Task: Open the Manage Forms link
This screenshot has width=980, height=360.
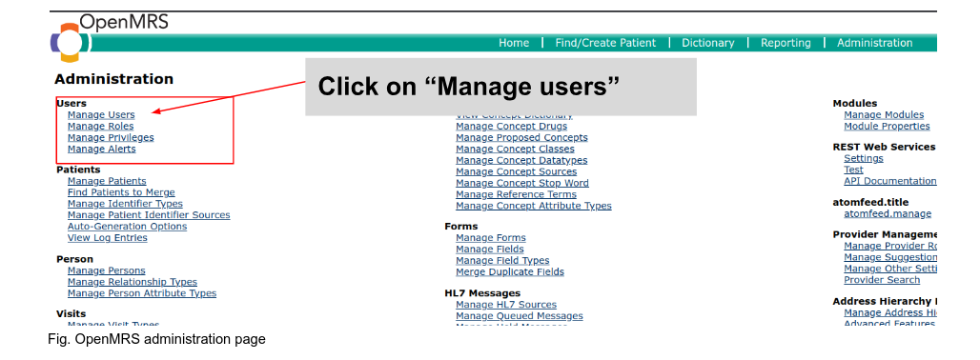Action: pyautogui.click(x=491, y=238)
